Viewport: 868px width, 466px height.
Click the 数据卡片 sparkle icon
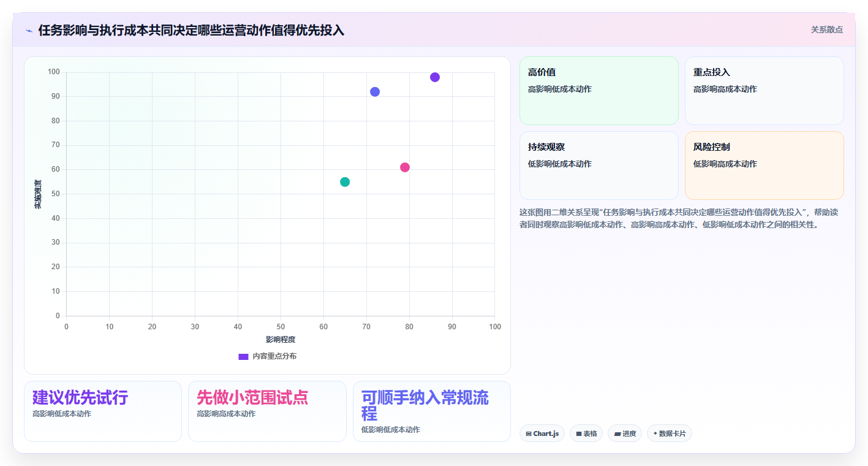(x=655, y=434)
